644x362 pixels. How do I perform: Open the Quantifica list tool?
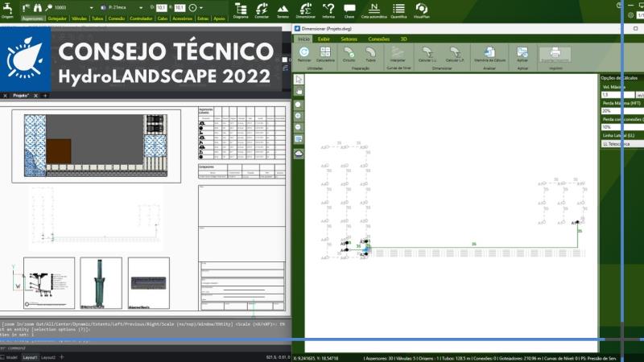click(x=398, y=10)
